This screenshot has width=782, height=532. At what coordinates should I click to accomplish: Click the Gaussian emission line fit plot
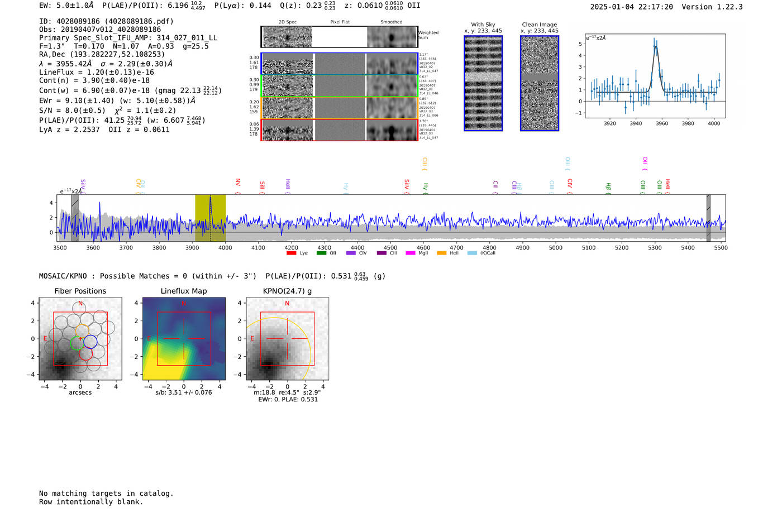(655, 76)
